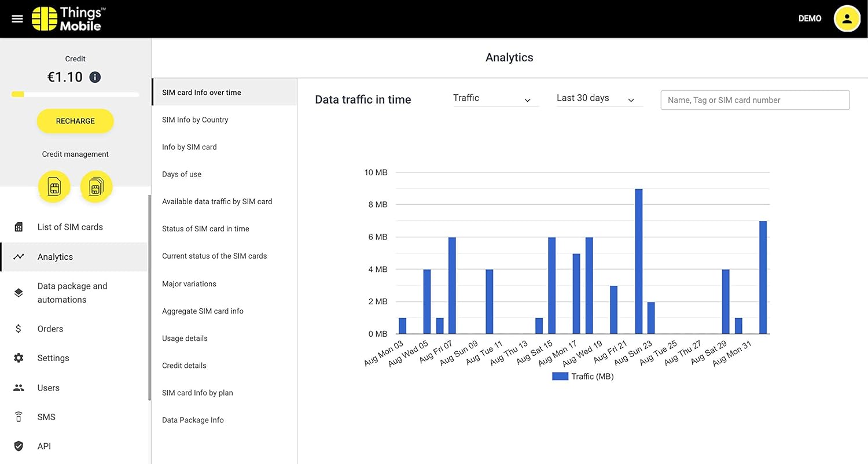Click the user profile avatar icon
The height and width of the screenshot is (464, 868).
click(x=847, y=19)
